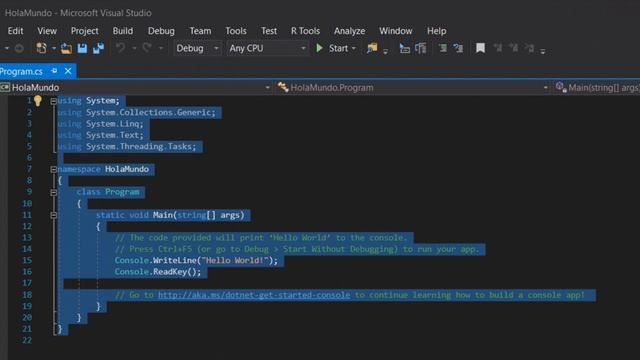Open the Test menu

(269, 31)
